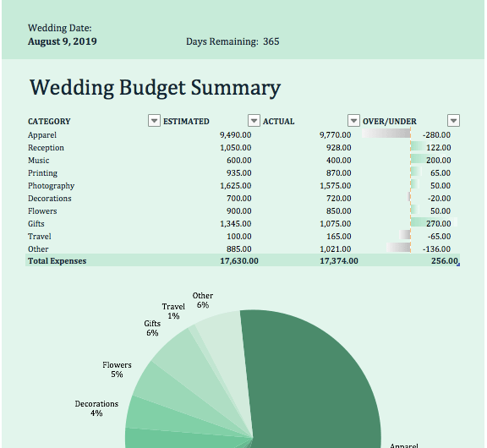Select the Reception category cell

[46, 148]
